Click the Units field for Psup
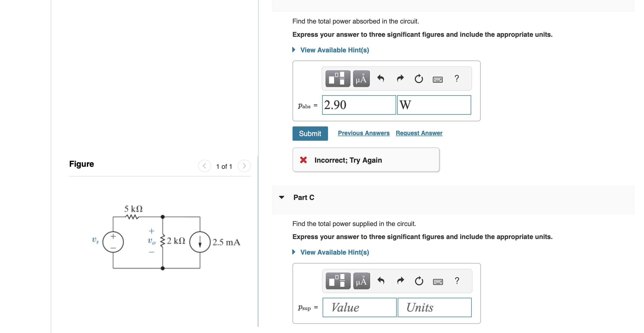The height and width of the screenshot is (333, 644). click(434, 307)
